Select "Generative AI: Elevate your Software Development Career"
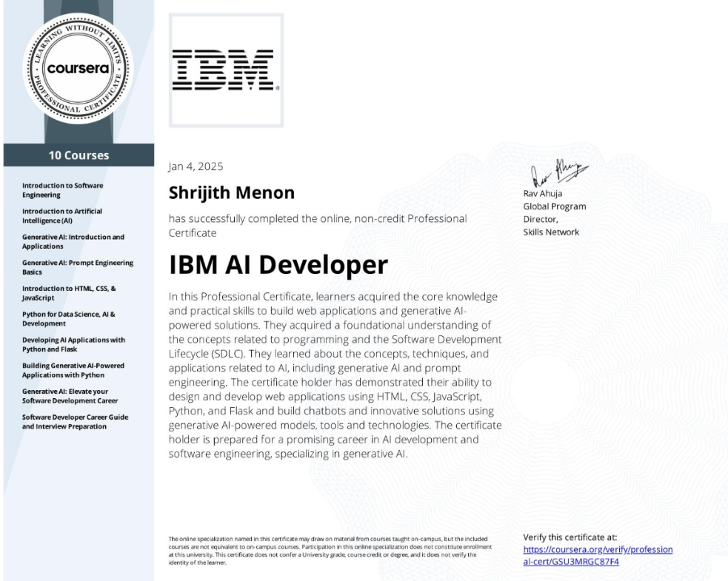This screenshot has height=581, width=728. click(70, 396)
